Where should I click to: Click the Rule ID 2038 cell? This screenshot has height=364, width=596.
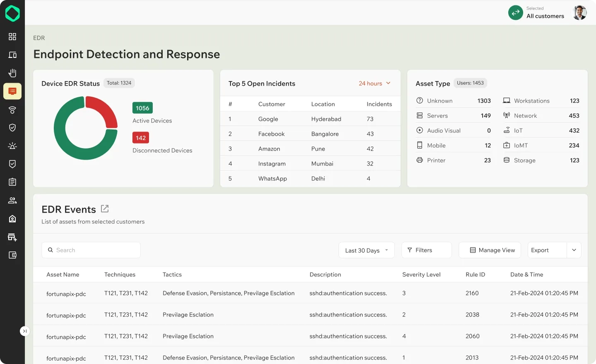click(x=472, y=314)
